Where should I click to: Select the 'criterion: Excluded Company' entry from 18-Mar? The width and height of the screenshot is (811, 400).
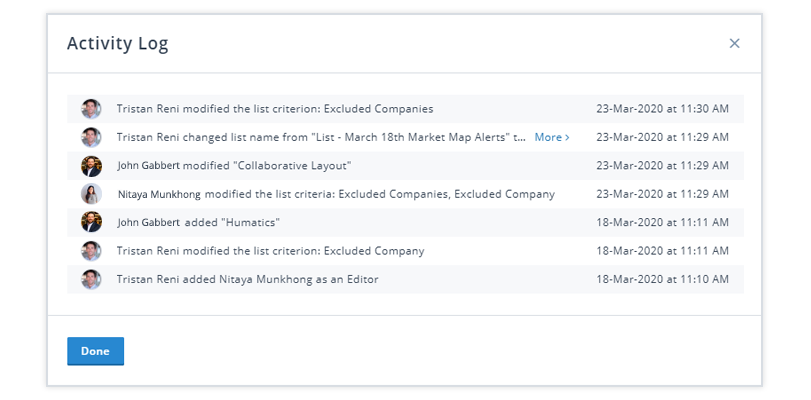coord(406,251)
